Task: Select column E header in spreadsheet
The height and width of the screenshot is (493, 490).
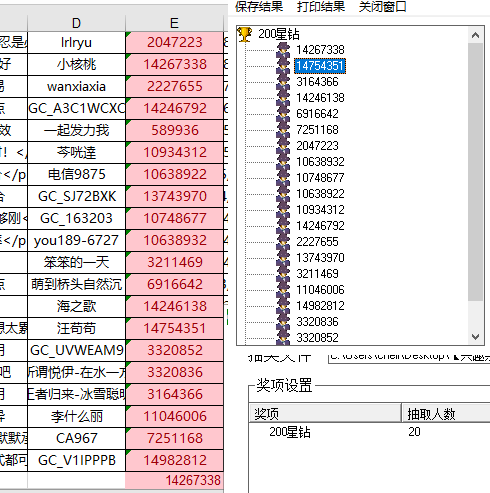Action: [174, 23]
